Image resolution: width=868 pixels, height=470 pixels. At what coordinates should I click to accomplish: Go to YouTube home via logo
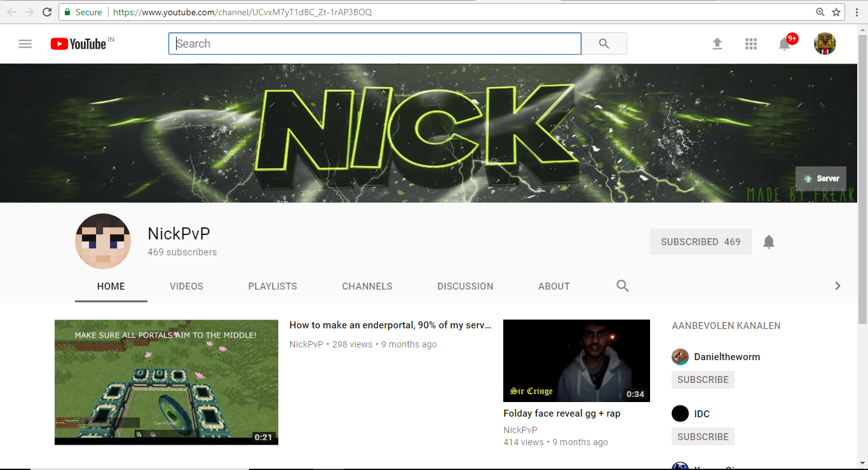coord(78,44)
